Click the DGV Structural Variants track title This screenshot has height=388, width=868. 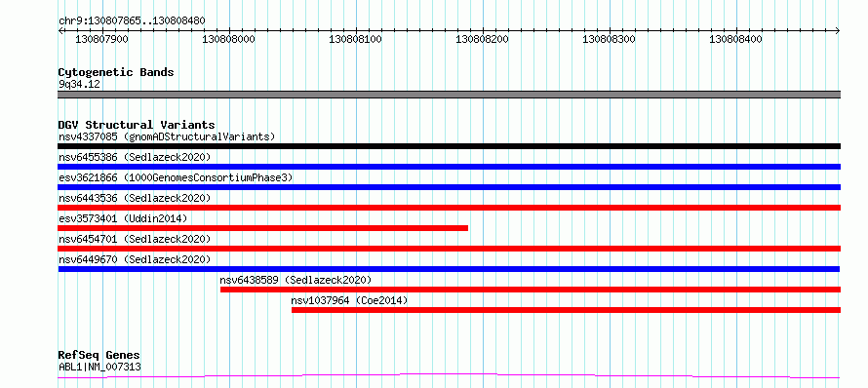coord(137,125)
